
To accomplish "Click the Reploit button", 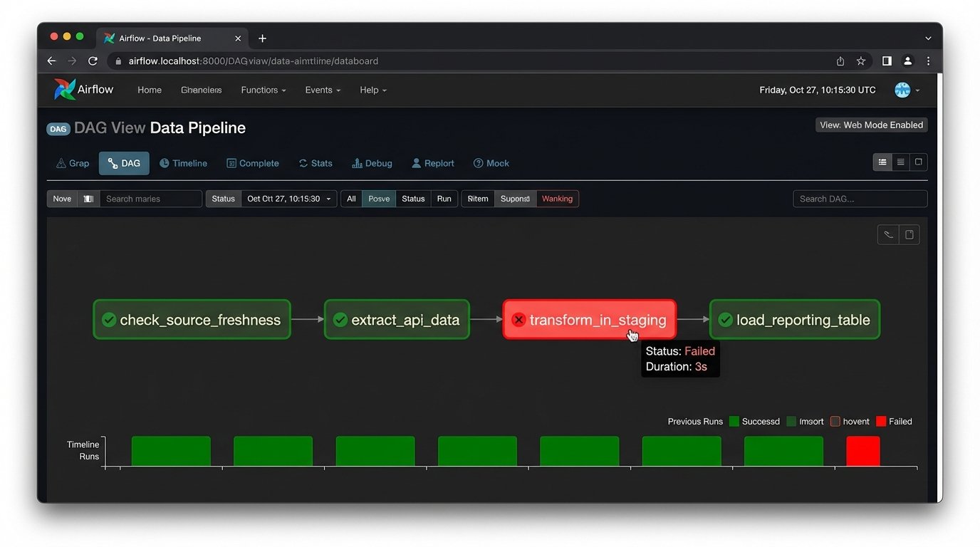I will tap(432, 163).
